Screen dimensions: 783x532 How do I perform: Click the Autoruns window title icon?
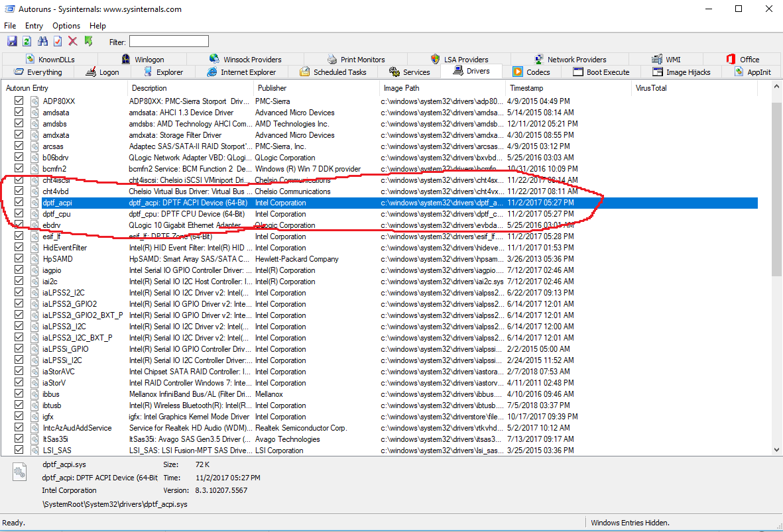click(x=9, y=9)
